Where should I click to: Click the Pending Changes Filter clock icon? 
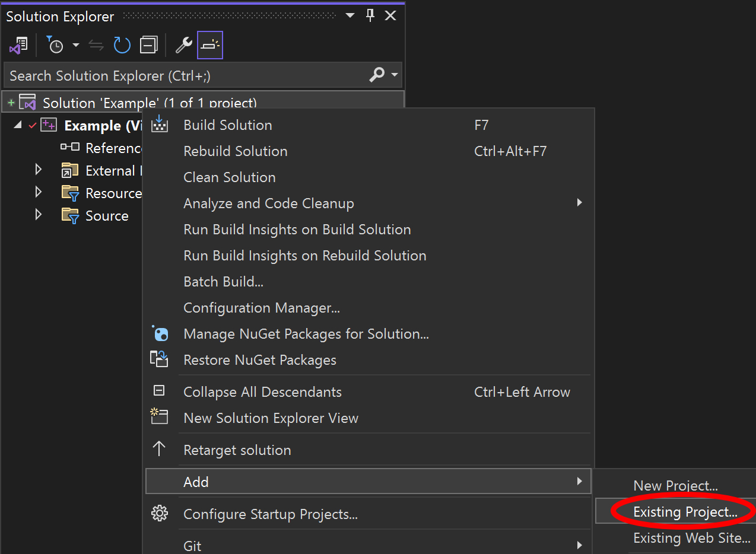click(x=55, y=45)
